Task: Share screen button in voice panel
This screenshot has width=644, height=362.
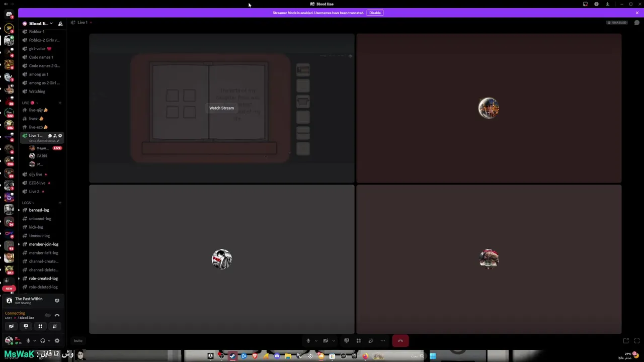Action: point(26,326)
